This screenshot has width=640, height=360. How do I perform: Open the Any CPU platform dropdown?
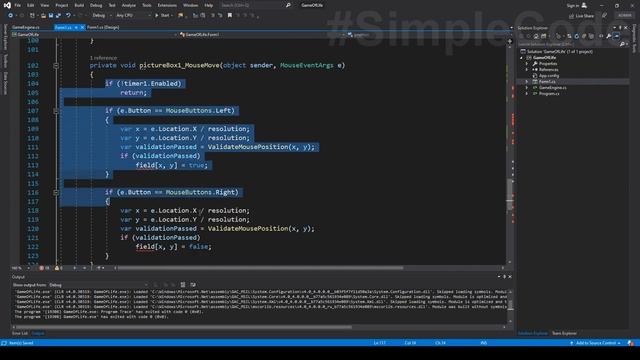133,16
